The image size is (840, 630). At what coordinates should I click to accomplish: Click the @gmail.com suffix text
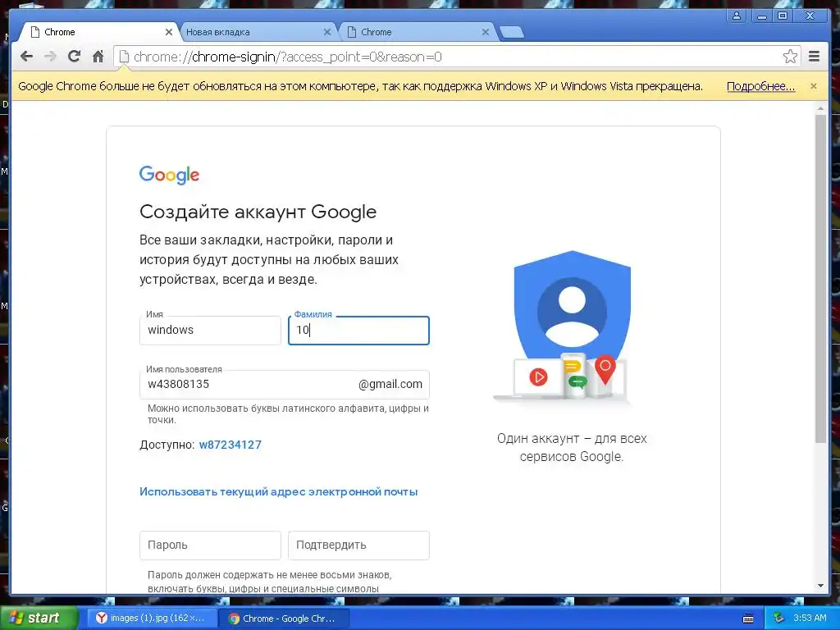390,384
